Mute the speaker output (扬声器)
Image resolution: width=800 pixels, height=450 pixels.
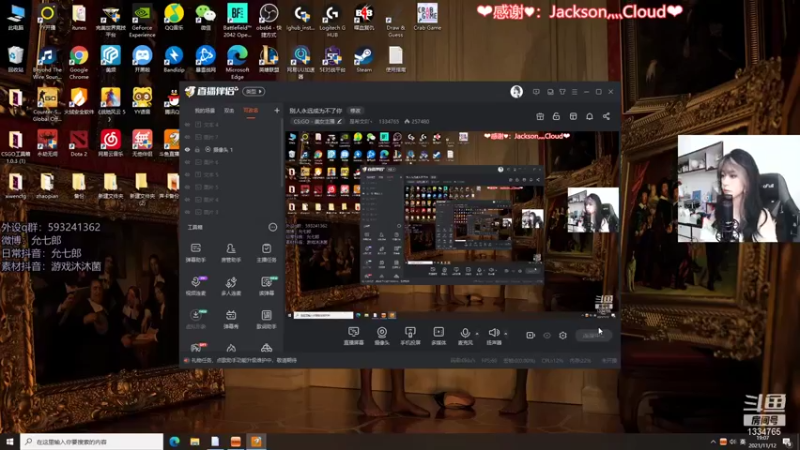[x=493, y=336]
